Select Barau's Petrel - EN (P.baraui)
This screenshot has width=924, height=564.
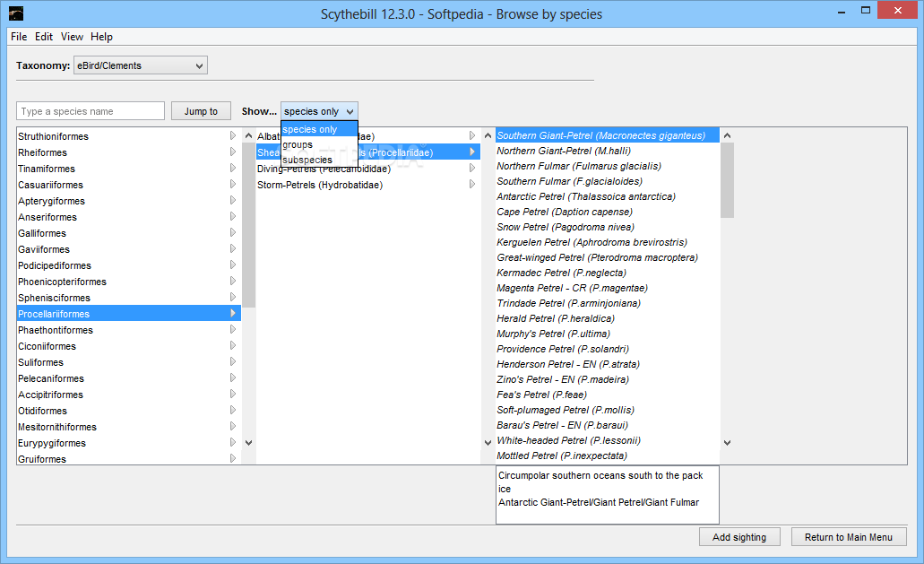[x=607, y=425]
